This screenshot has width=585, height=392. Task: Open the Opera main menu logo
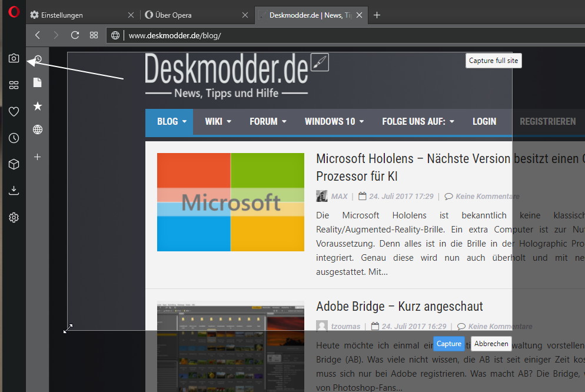pos(14,12)
